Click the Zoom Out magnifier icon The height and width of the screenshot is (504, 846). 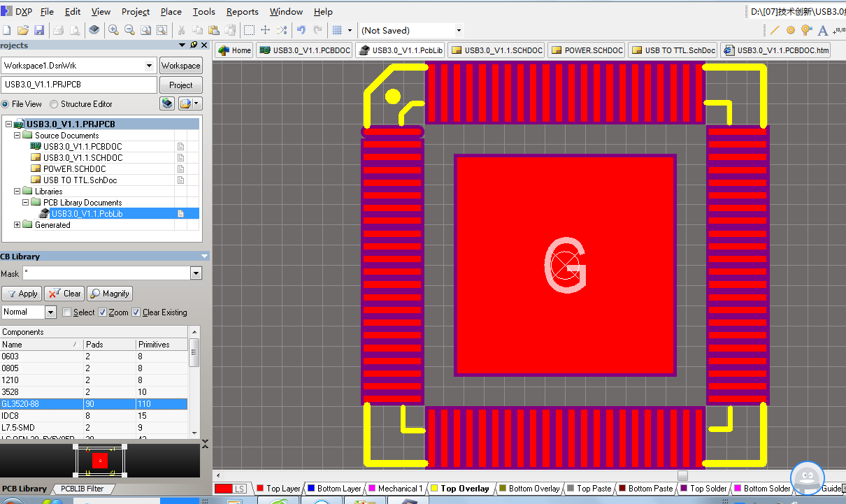tap(129, 30)
